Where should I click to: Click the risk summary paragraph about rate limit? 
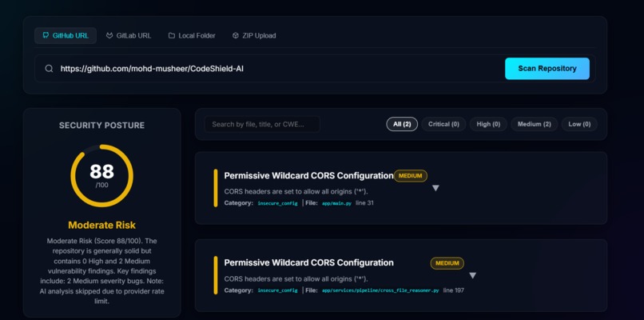click(x=101, y=271)
